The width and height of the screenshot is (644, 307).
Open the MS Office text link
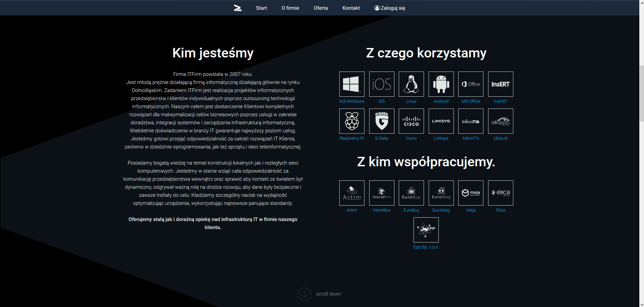click(x=471, y=101)
